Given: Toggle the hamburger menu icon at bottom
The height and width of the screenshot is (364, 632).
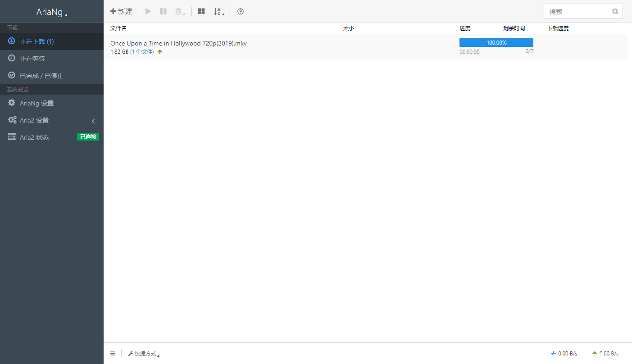Looking at the screenshot, I should coord(113,354).
